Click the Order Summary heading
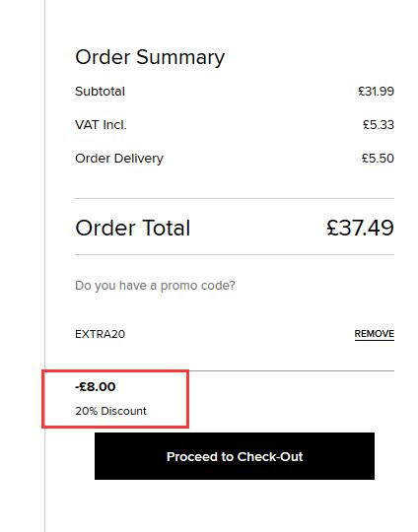The width and height of the screenshot is (418, 532). point(150,57)
